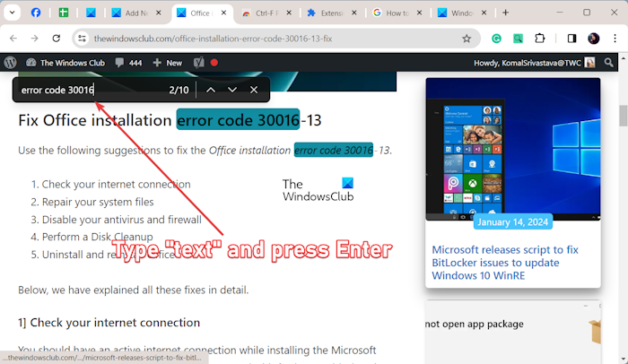Go forward to the next page
The image size is (628, 364).
click(x=35, y=39)
